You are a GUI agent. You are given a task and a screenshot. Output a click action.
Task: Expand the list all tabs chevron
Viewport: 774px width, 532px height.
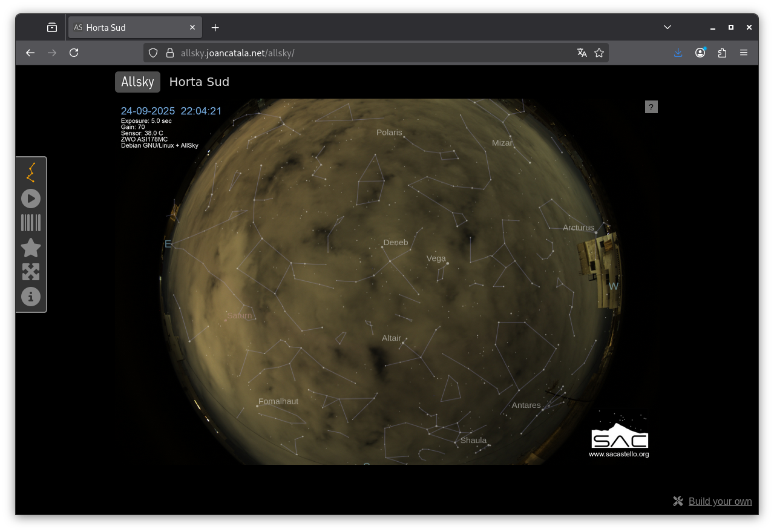click(667, 27)
